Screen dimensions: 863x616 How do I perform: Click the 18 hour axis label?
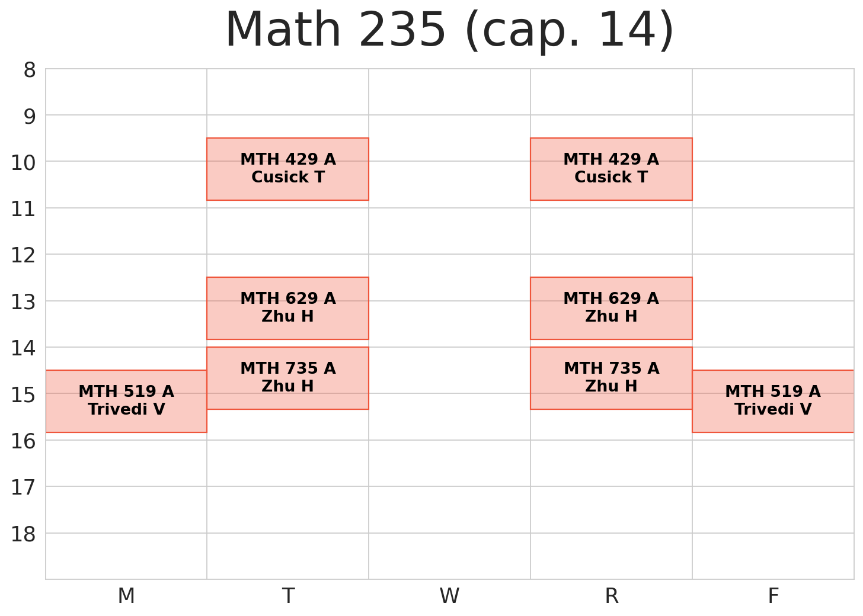tap(24, 534)
